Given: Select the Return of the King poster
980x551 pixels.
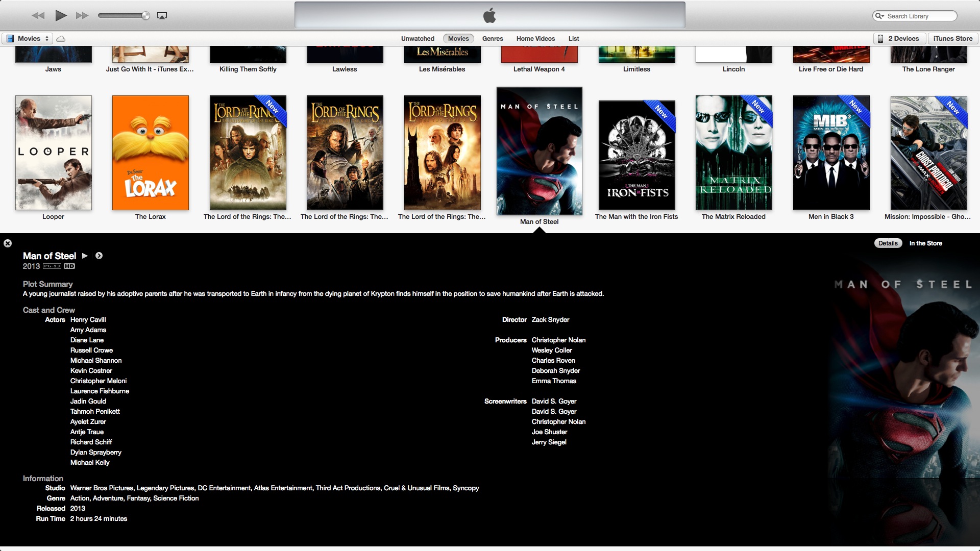Looking at the screenshot, I should tap(345, 153).
